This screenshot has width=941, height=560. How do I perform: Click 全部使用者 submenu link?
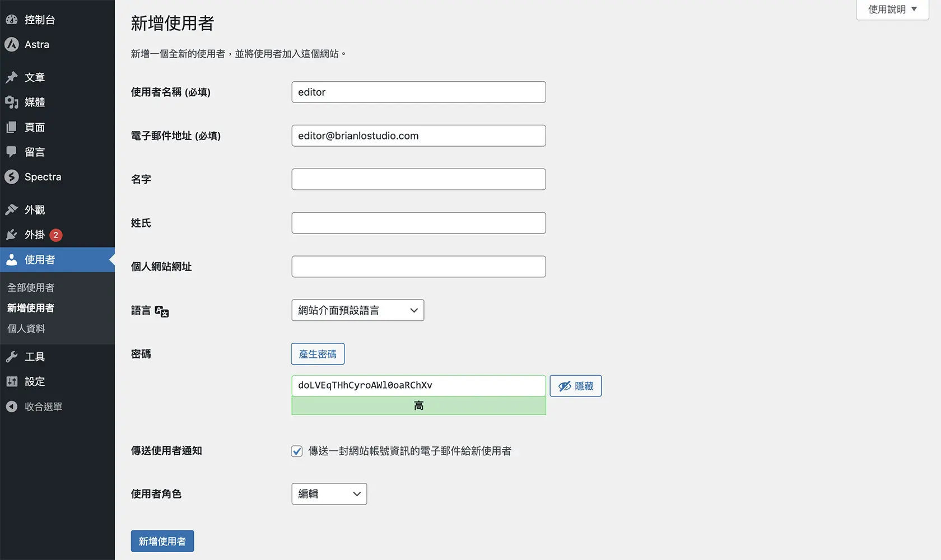pos(31,287)
